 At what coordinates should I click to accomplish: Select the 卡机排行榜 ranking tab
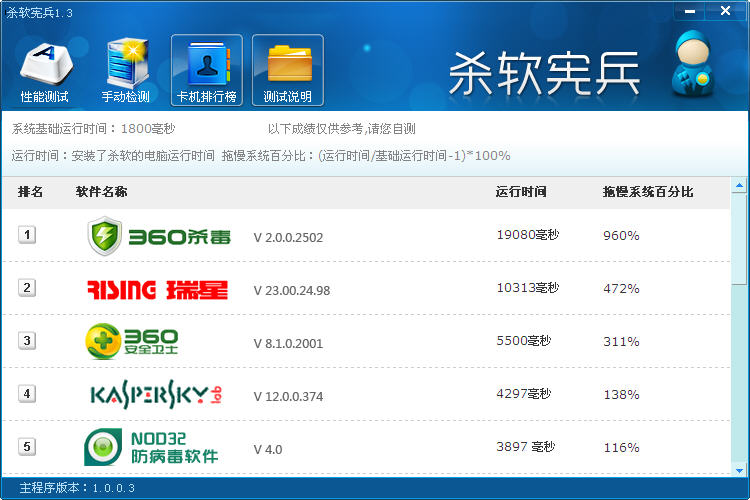coord(207,70)
